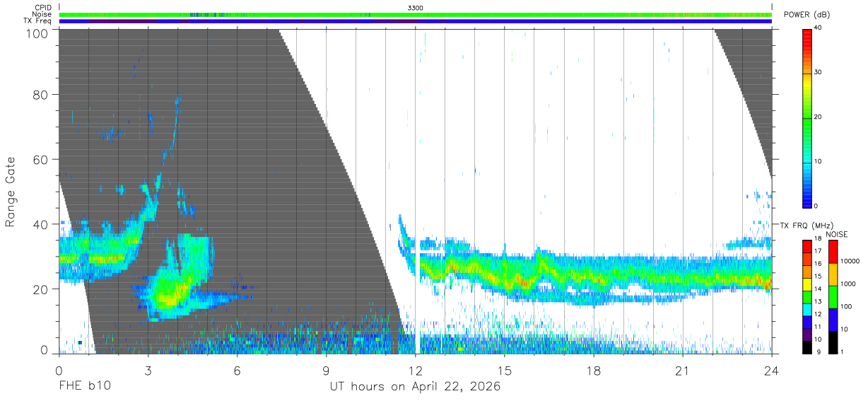Click the UT hours on April 22, 2026 title
The height and width of the screenshot is (401, 868).
click(415, 388)
